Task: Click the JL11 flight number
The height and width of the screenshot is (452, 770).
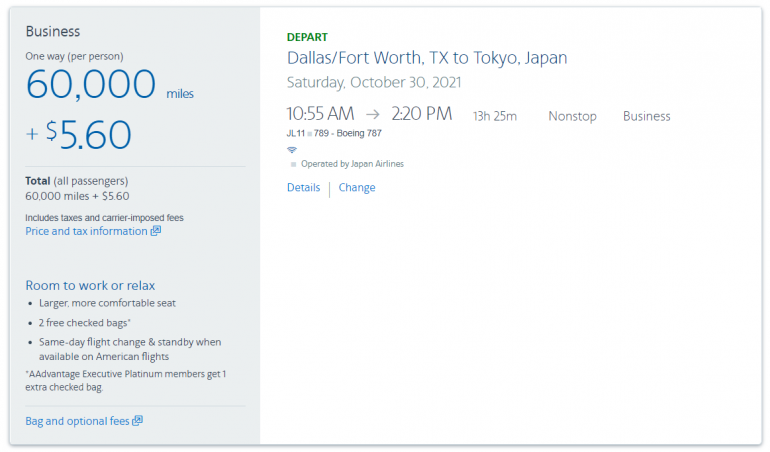Action: coord(297,133)
